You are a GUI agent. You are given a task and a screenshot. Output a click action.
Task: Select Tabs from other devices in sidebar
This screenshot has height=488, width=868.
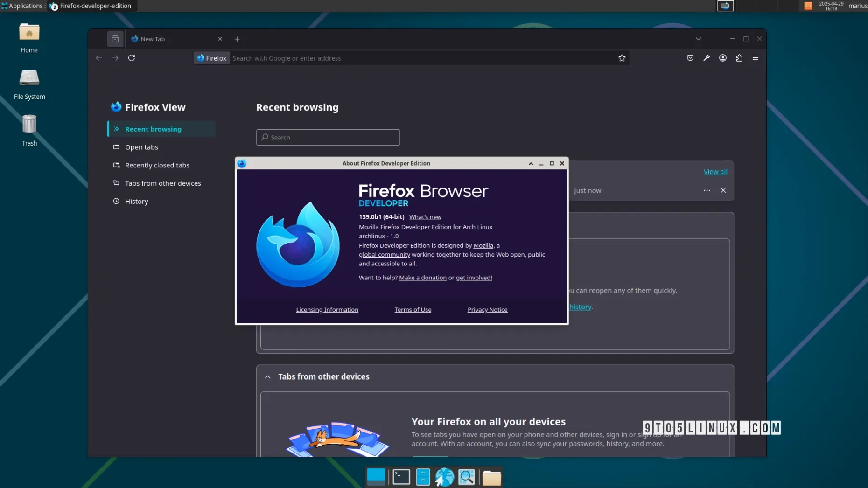coord(161,183)
